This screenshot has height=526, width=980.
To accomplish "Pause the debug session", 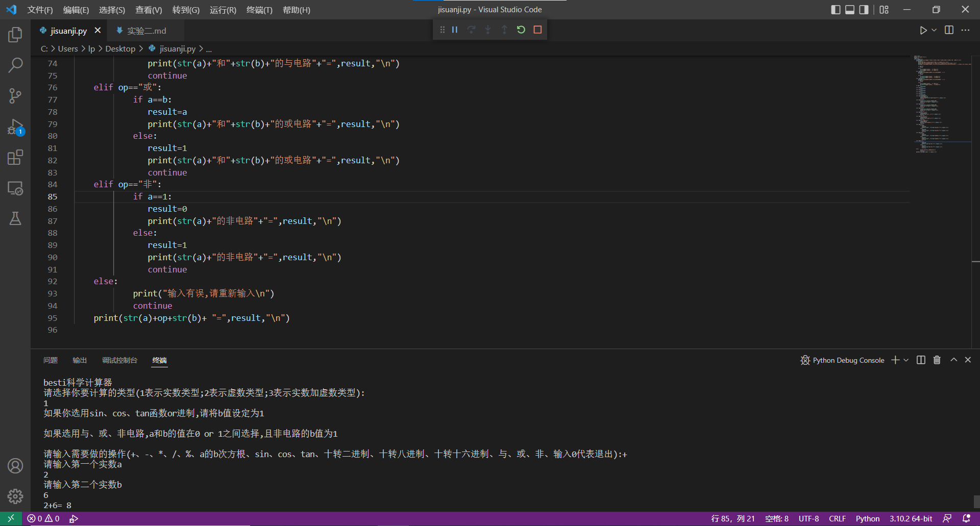I will tap(455, 30).
